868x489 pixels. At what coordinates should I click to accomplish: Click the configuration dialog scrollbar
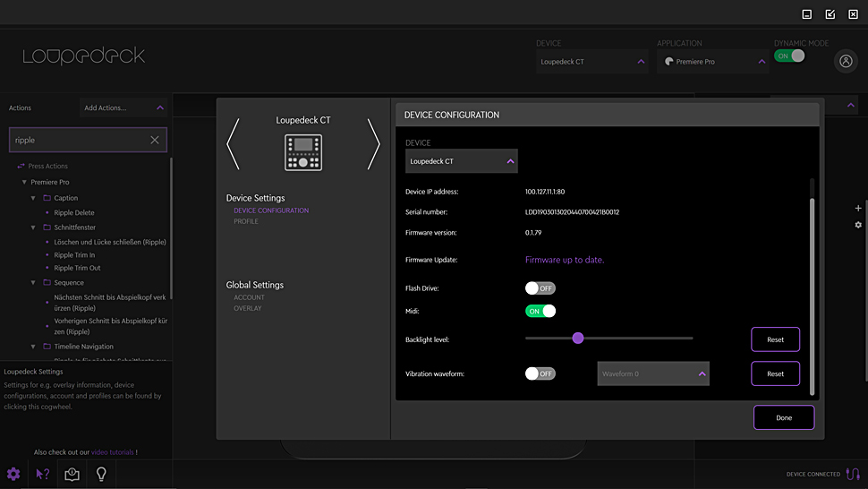[x=813, y=296]
